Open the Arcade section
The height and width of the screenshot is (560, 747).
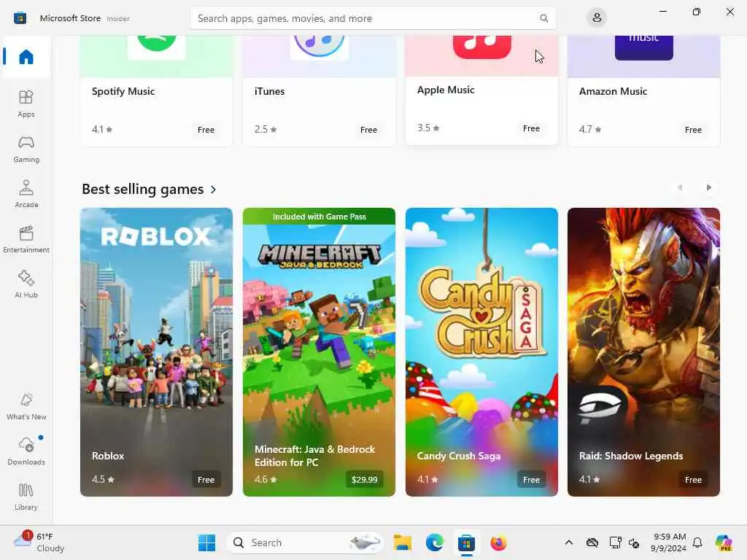pyautogui.click(x=26, y=194)
